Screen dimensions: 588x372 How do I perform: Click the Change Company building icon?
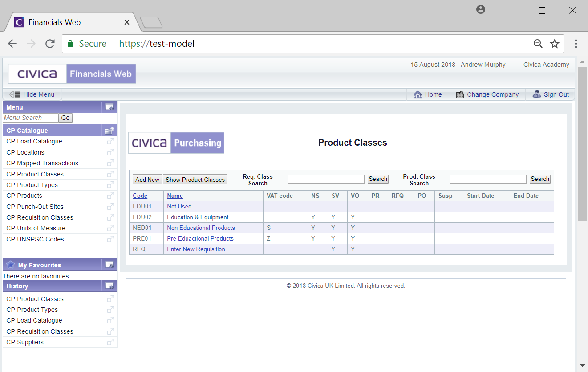(460, 94)
